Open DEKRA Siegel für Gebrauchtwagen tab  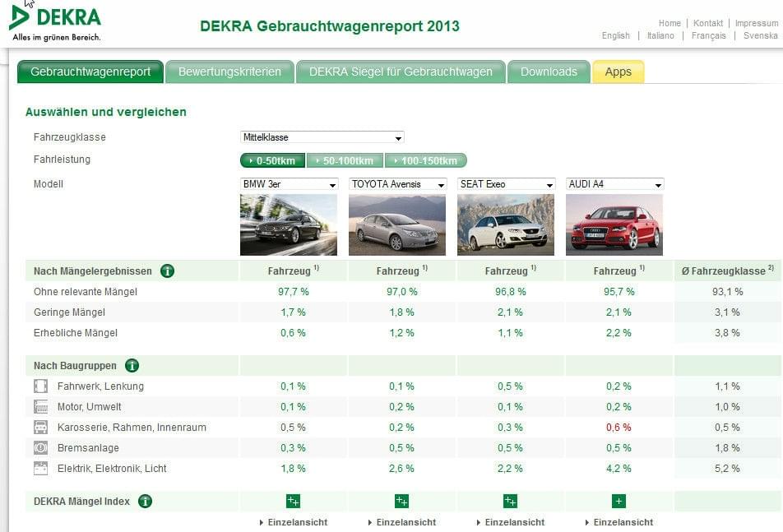pos(401,72)
